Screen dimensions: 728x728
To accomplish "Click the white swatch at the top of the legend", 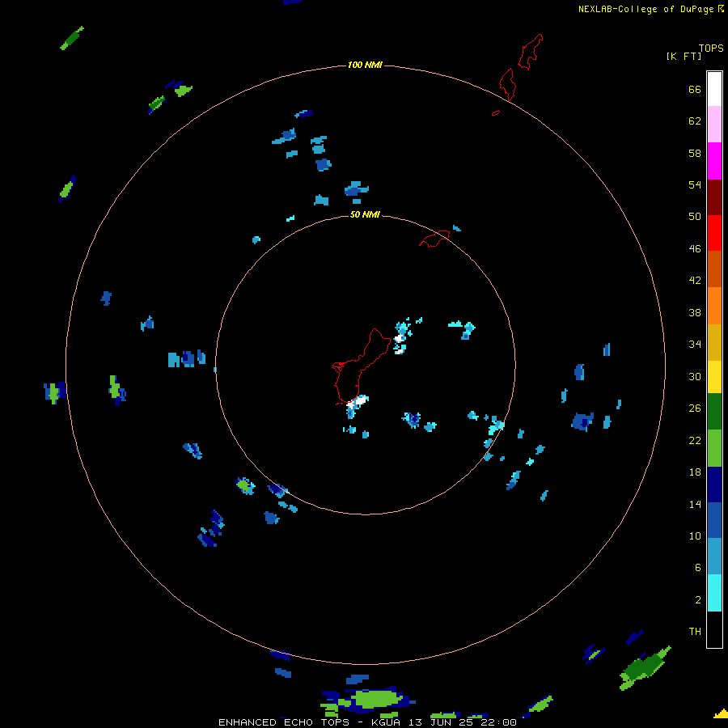I will 714,89.
